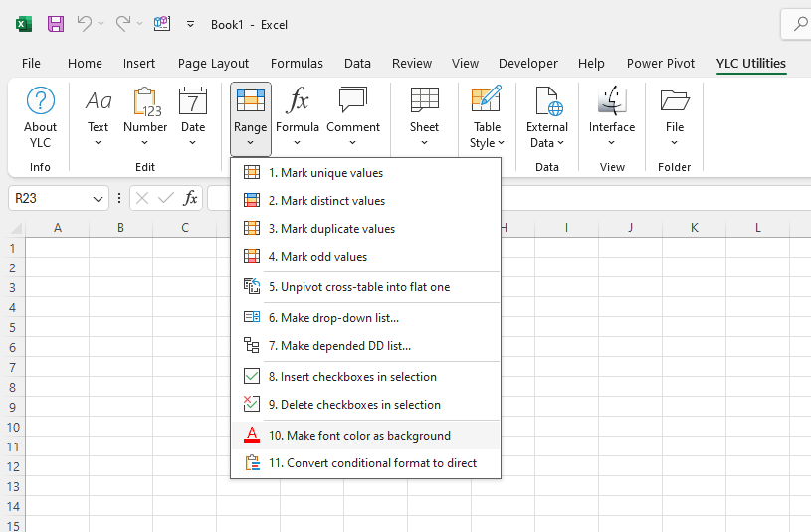Image resolution: width=811 pixels, height=532 pixels.
Task: Select Make drop-down list menu entry
Action: coord(333,318)
